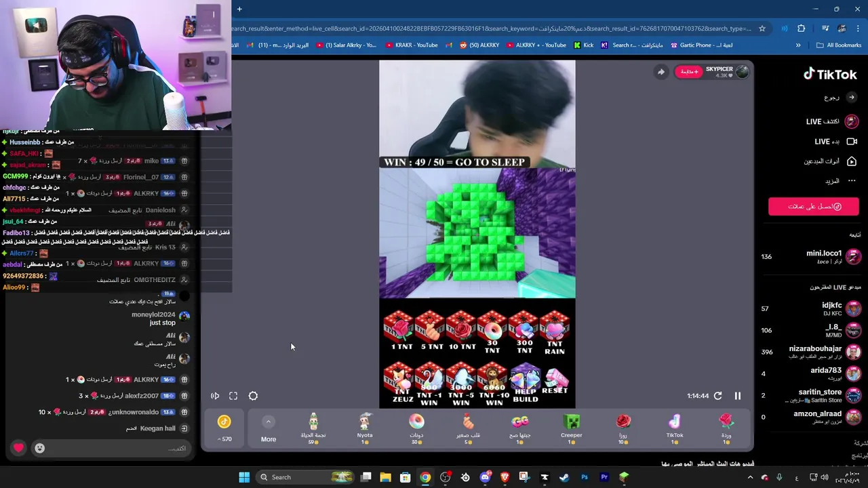Image resolution: width=868 pixels, height=488 pixels.
Task: Click the Chrome address bar URL
Action: point(491,28)
